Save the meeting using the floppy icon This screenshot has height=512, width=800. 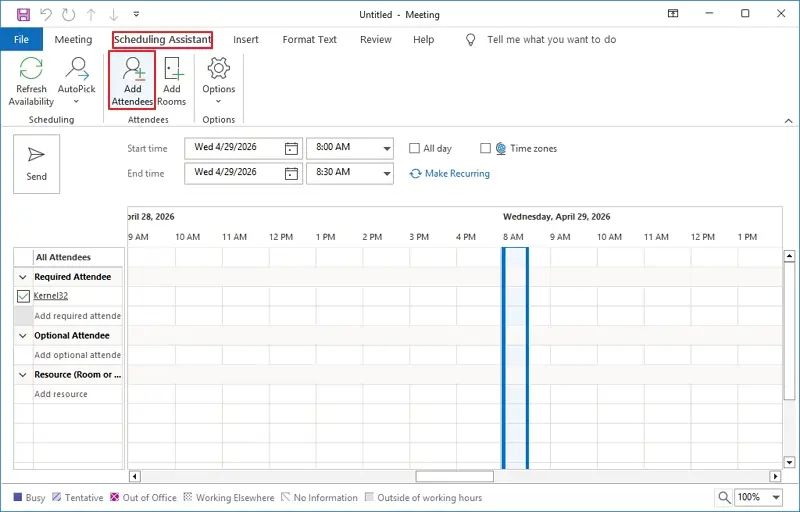click(23, 14)
